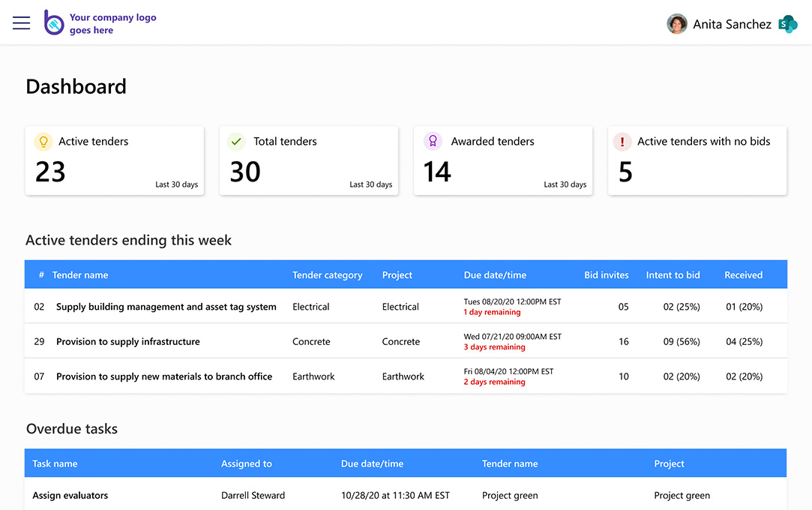Open the hamburger navigation menu
Screen dimensions: 812x510
21,22
